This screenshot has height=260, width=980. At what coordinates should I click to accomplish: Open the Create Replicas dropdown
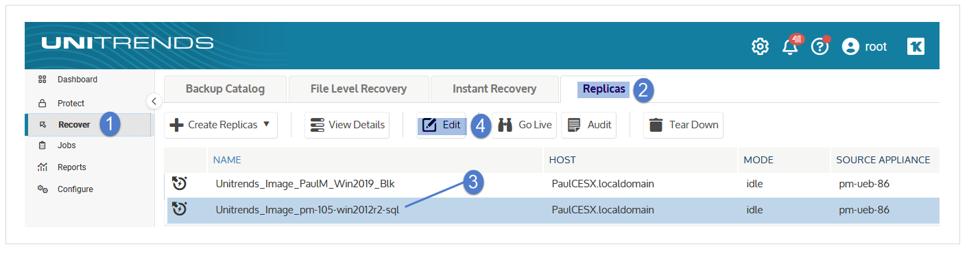220,125
